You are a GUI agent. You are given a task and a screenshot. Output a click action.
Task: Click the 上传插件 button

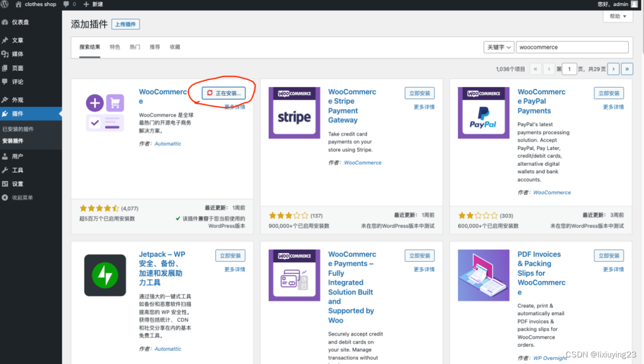coord(125,24)
